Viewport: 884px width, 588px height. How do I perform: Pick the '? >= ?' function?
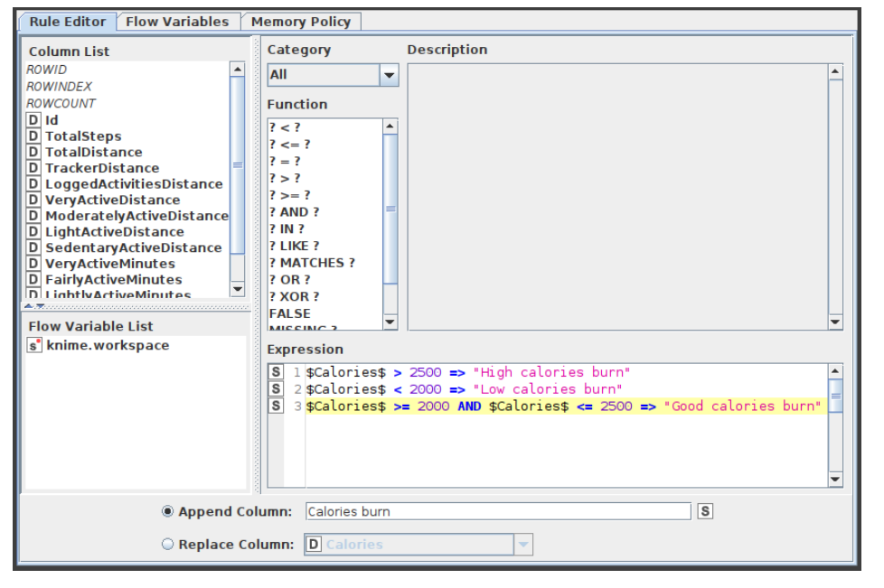[290, 195]
